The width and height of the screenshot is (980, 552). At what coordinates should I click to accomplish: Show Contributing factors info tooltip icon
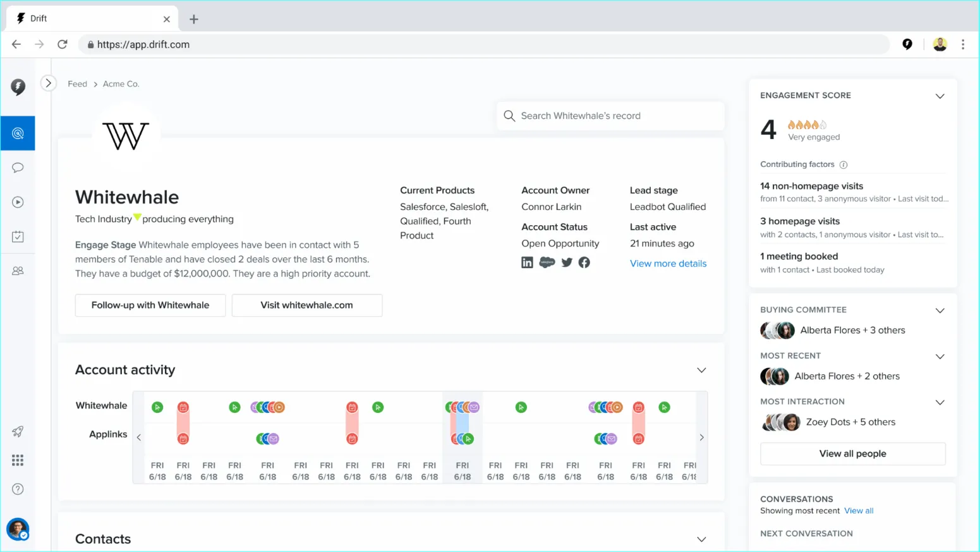[x=844, y=164]
